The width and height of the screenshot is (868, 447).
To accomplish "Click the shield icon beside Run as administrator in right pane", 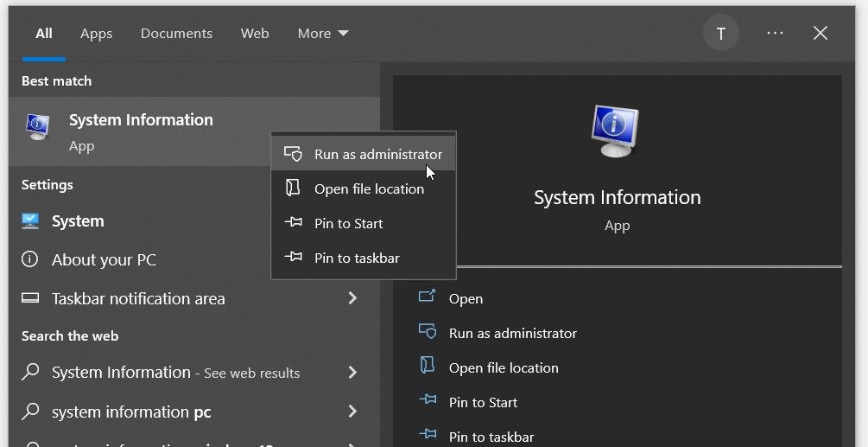I will pyautogui.click(x=427, y=331).
